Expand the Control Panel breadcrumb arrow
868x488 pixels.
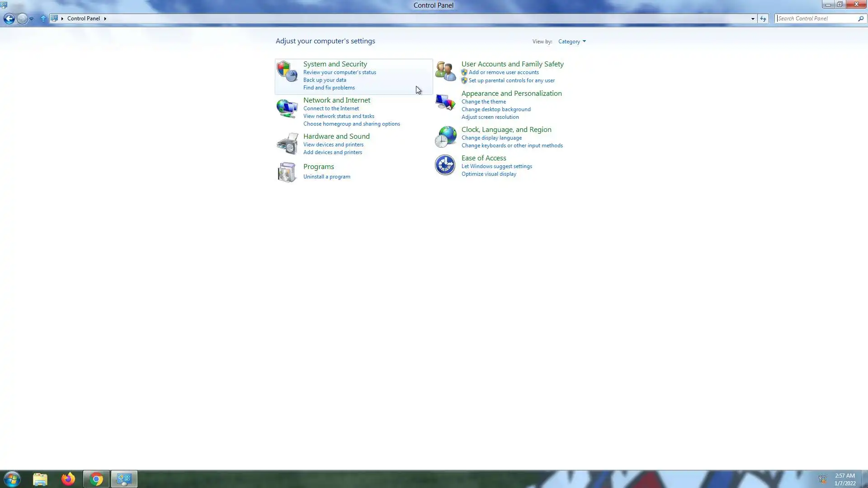pyautogui.click(x=105, y=19)
